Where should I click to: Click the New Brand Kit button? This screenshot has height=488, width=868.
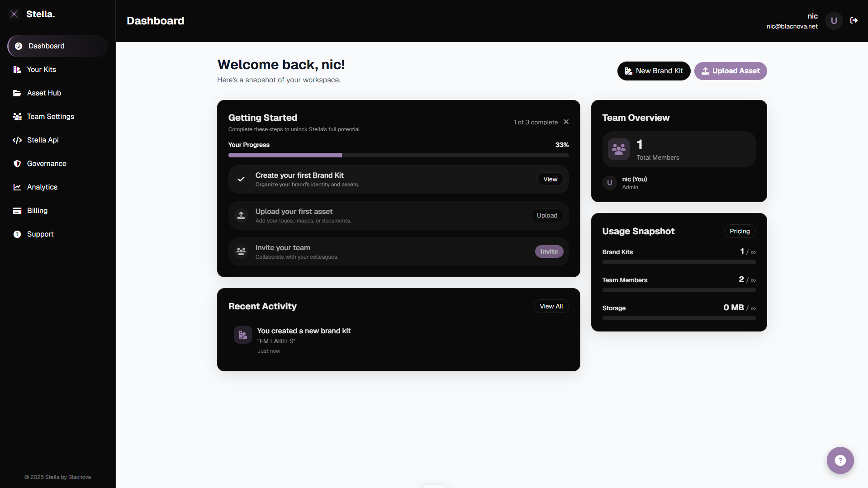[654, 71]
